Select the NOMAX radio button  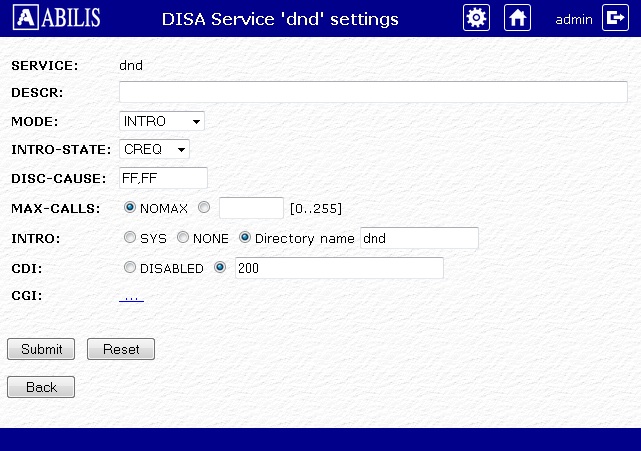click(x=130, y=207)
